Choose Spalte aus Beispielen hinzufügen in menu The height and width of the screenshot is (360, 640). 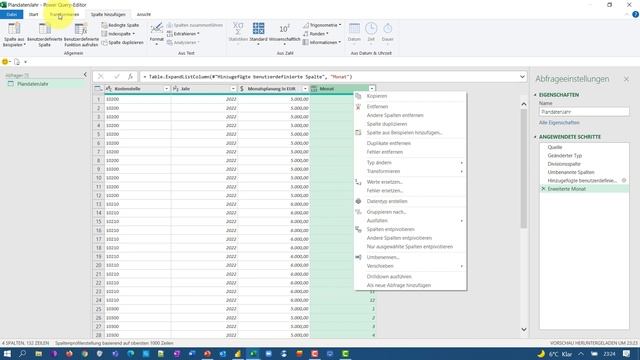(404, 133)
